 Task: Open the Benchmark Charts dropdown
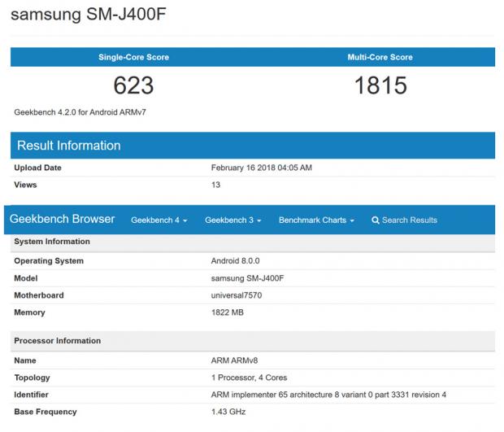tap(315, 220)
